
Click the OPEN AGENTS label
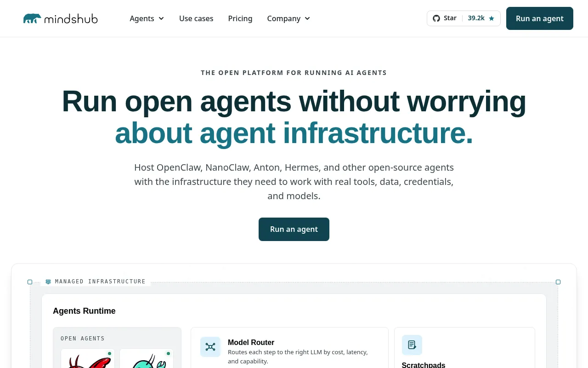tap(83, 339)
